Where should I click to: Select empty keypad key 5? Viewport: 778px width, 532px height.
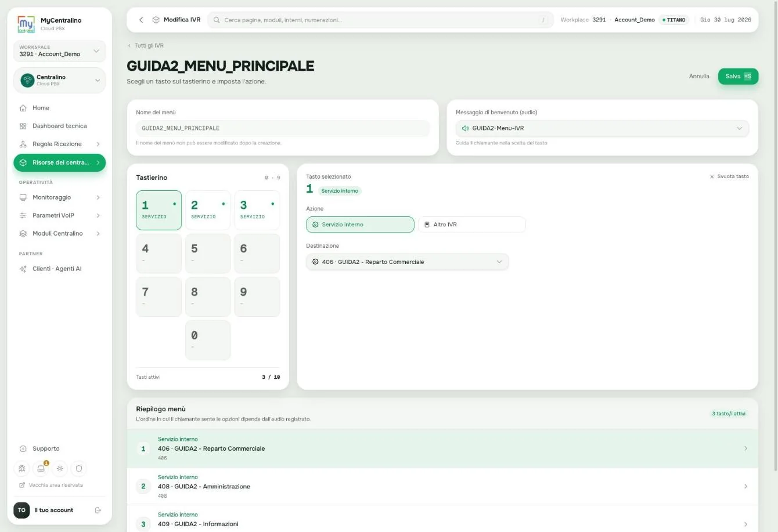click(208, 254)
